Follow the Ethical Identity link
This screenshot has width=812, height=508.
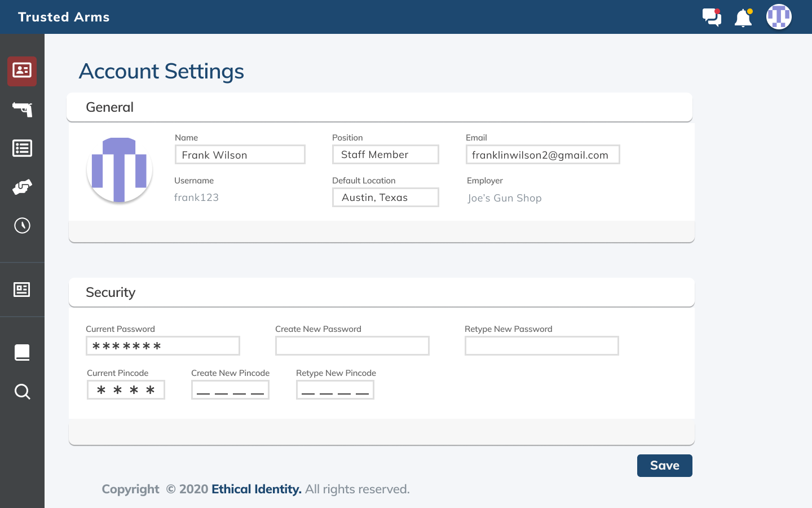257,489
